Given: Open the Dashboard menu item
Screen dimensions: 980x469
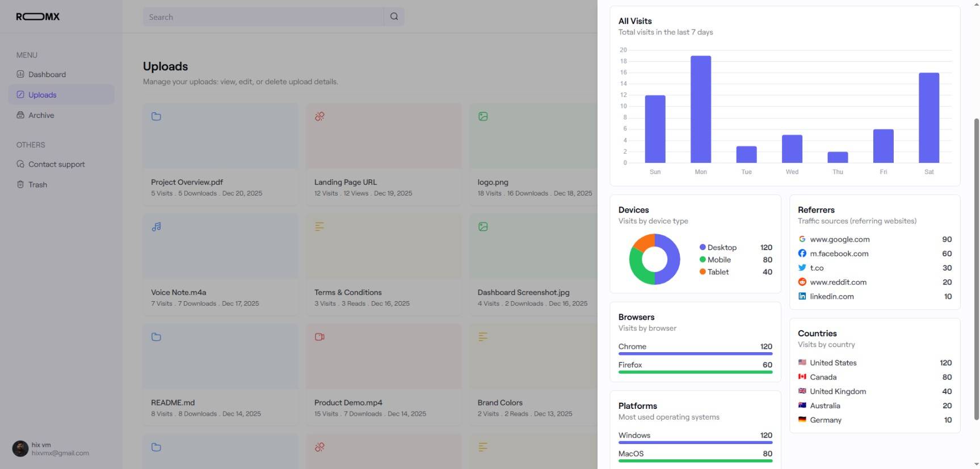Looking at the screenshot, I should tap(47, 74).
